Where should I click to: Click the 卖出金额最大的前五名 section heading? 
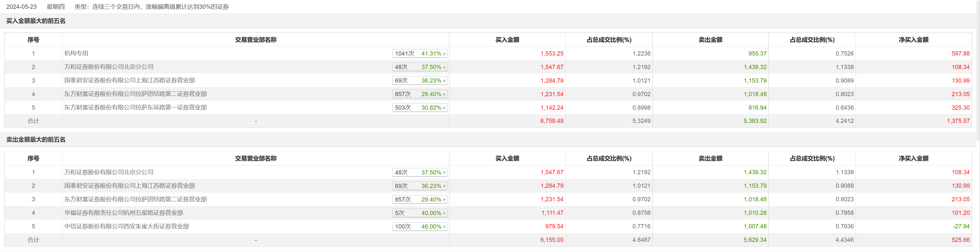pyautogui.click(x=36, y=140)
